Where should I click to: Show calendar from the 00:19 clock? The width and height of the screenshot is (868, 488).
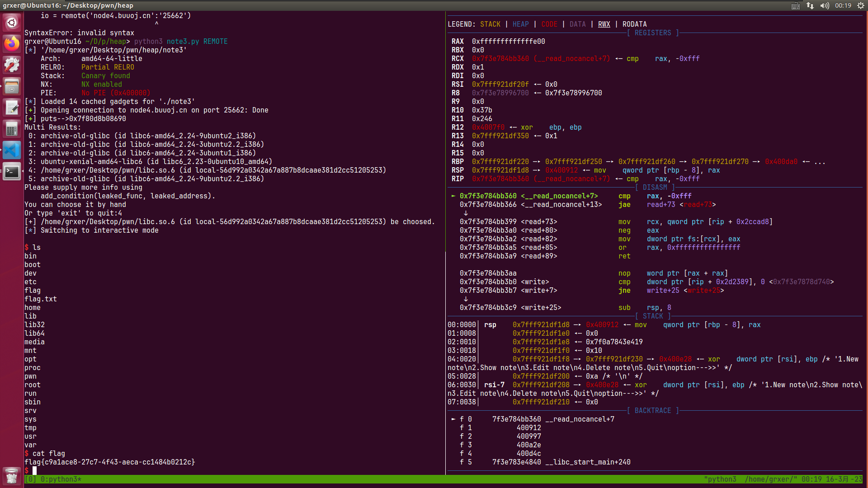(x=843, y=5)
